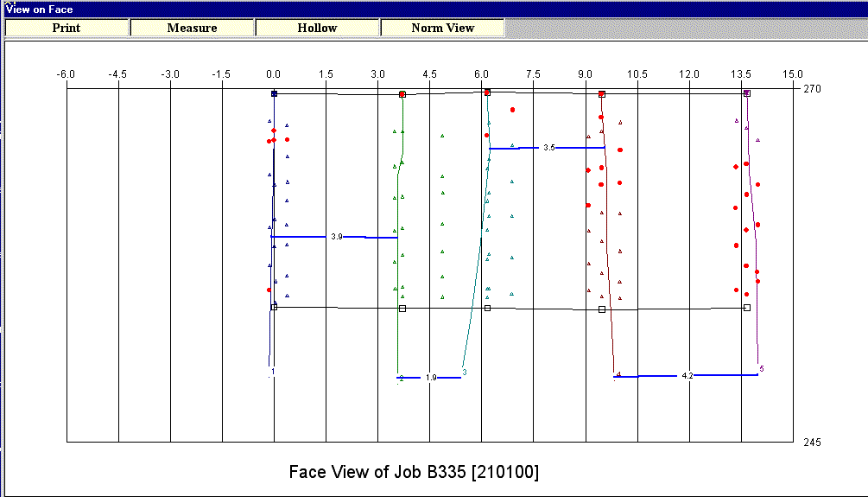Select hole number 3 label at the toe
Image resolution: width=868 pixels, height=497 pixels.
[465, 373]
